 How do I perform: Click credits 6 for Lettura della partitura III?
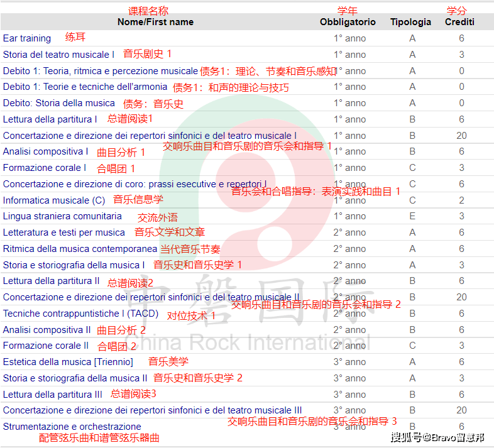[461, 395]
